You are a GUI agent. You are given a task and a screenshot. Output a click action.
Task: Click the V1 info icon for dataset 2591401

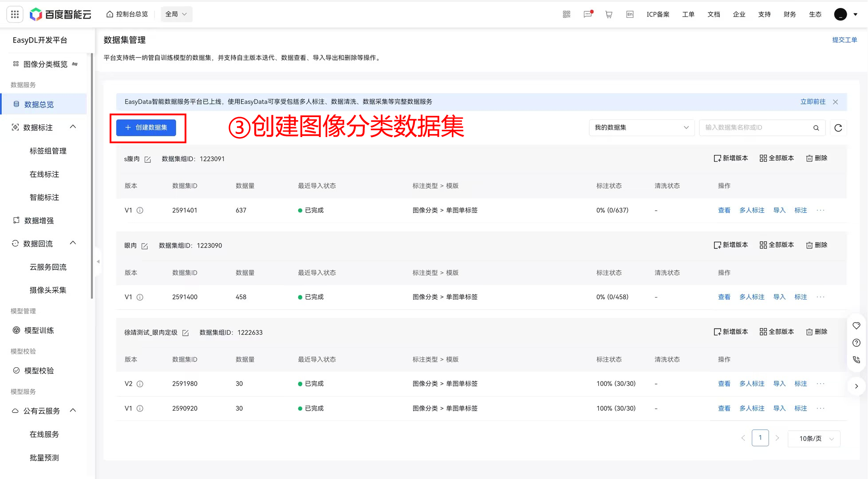point(140,210)
